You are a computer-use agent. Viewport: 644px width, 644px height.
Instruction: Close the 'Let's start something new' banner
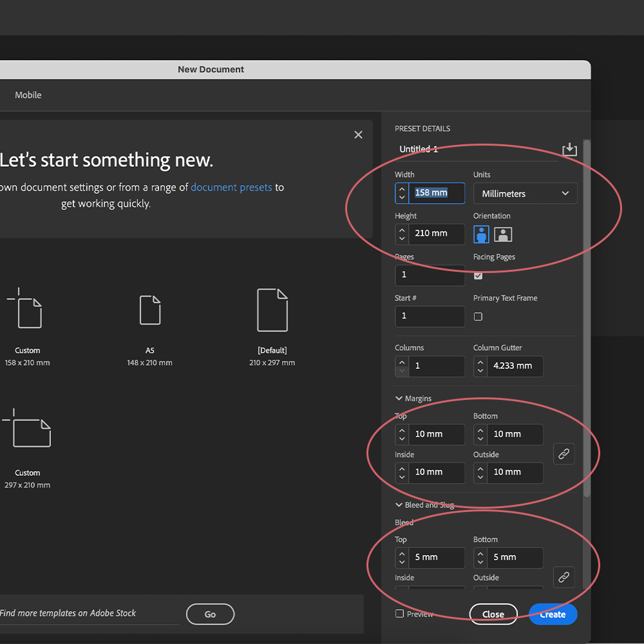pyautogui.click(x=358, y=135)
